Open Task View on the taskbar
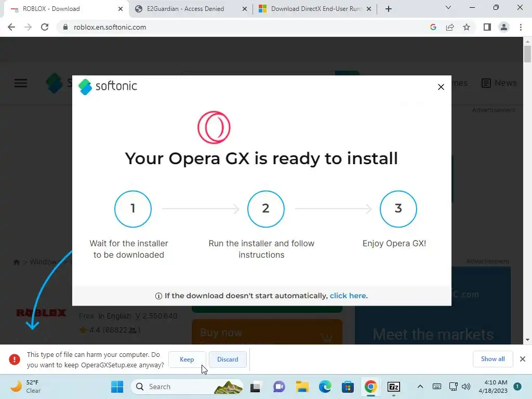 click(256, 387)
